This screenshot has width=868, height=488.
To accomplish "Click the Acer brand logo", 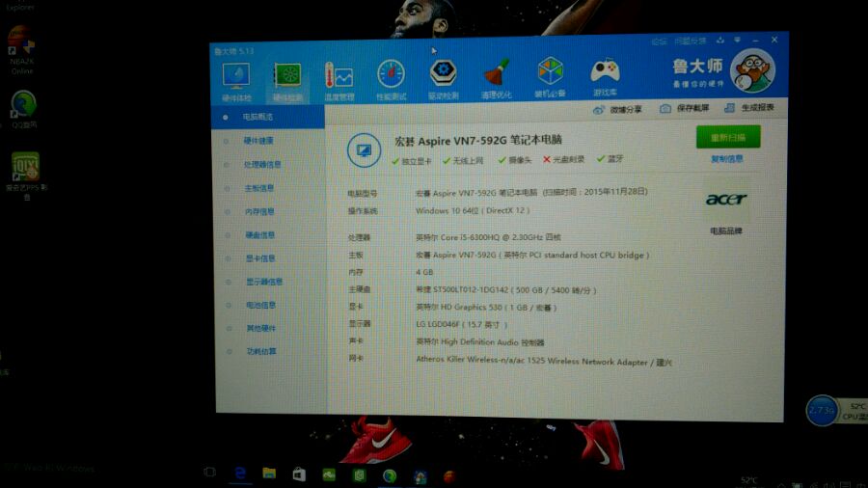I will (x=726, y=200).
